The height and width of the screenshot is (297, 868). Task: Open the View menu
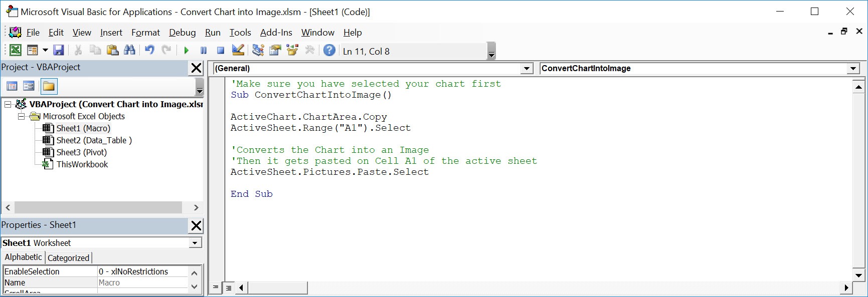click(x=82, y=33)
